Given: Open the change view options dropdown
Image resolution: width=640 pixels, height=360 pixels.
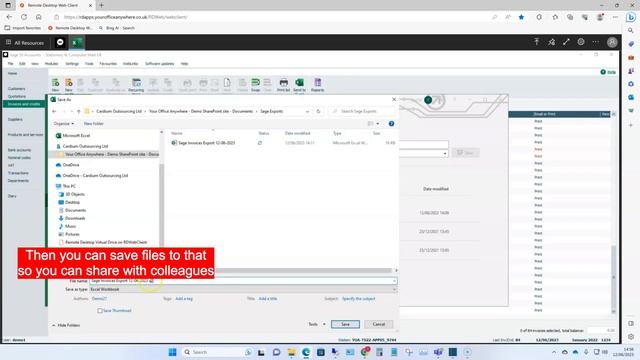Looking at the screenshot, I should [378, 124].
